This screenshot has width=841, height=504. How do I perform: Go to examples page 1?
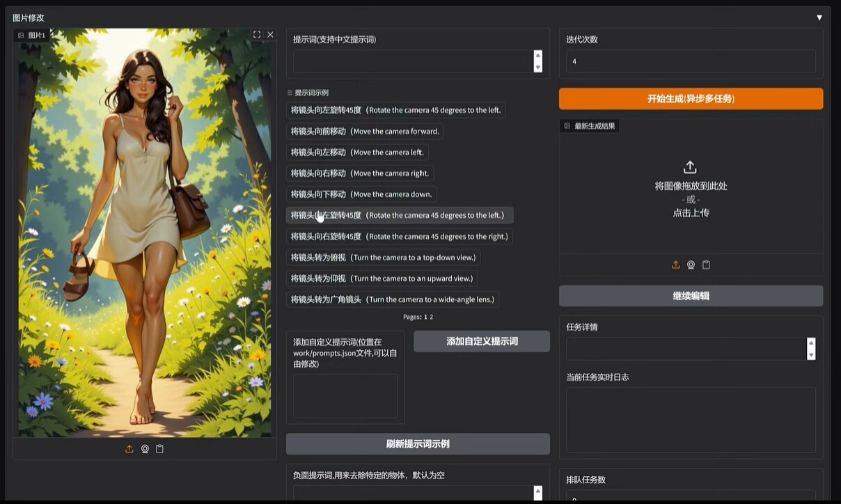pyautogui.click(x=425, y=317)
